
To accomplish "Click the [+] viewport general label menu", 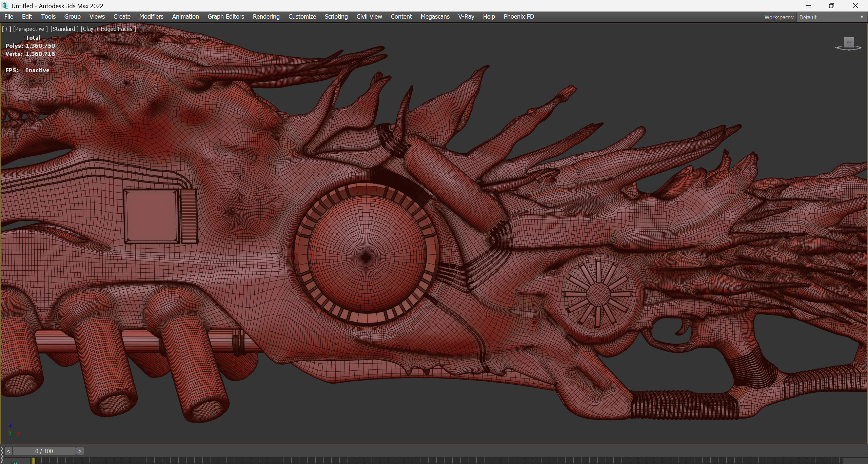I will 6,29.
